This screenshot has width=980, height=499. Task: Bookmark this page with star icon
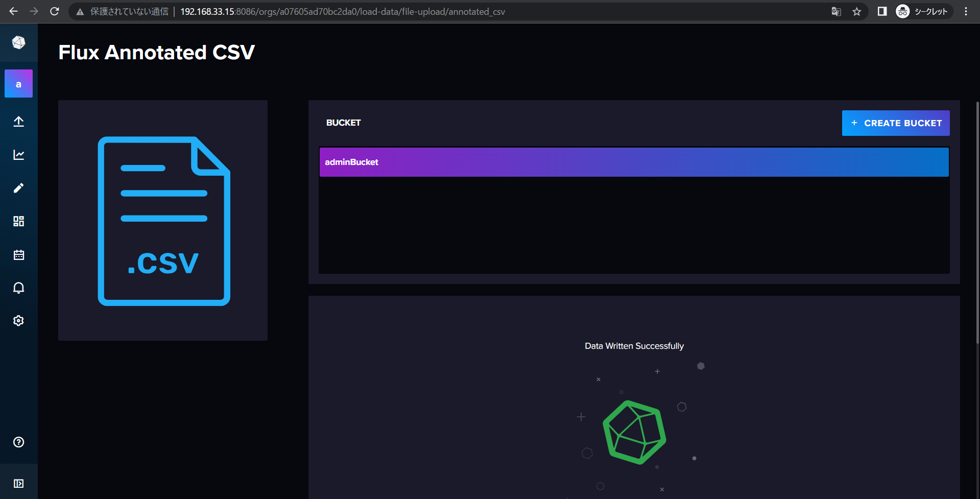[856, 12]
